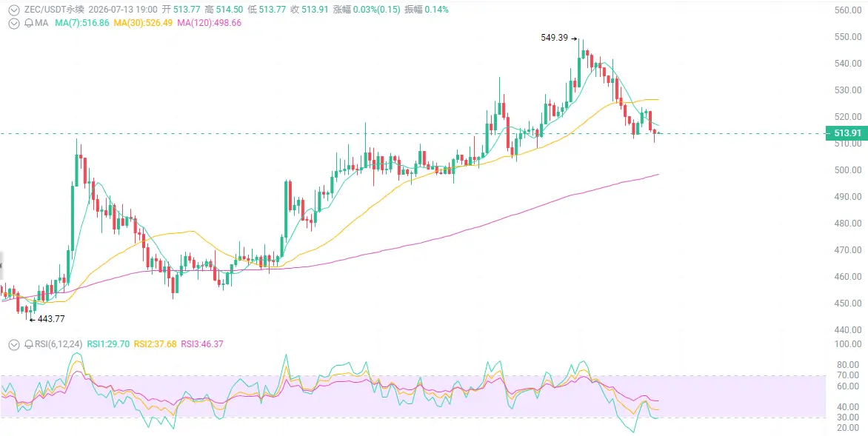Click the RSI axis 20.00 label
This screenshot has width=868, height=436.
[849, 428]
